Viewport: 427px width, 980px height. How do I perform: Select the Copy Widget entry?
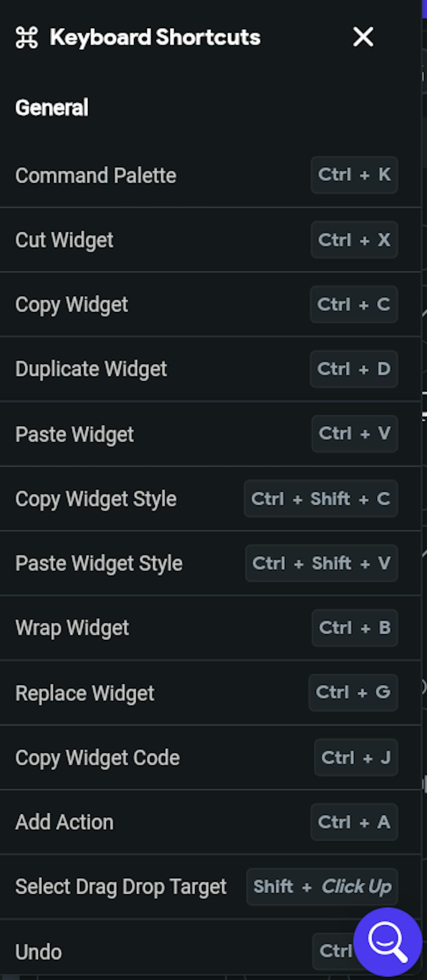point(71,305)
